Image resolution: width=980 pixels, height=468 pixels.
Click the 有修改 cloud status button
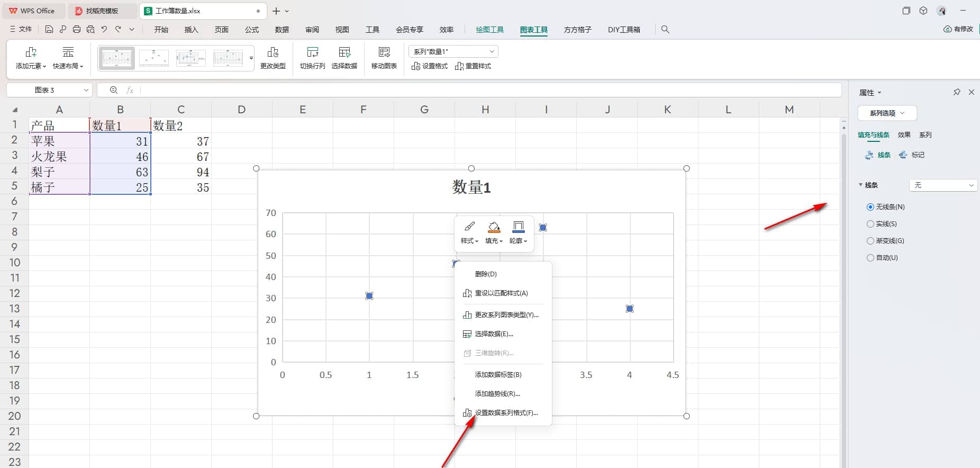pos(958,29)
